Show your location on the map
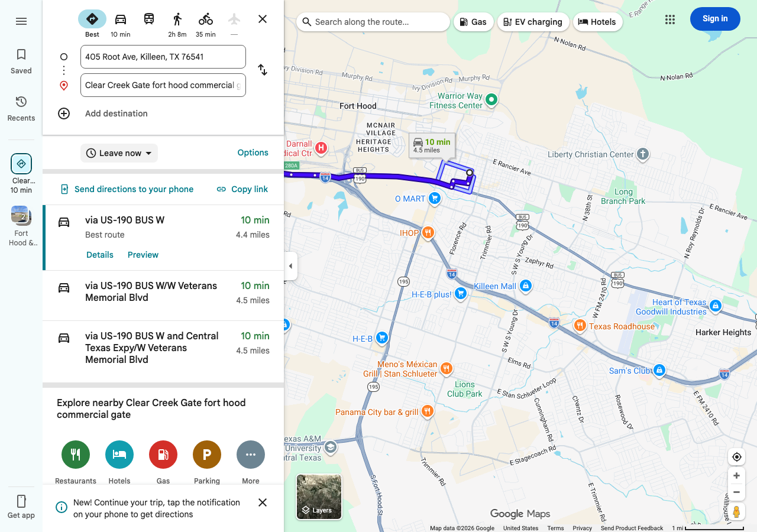Viewport: 757px width, 532px height. (x=737, y=457)
